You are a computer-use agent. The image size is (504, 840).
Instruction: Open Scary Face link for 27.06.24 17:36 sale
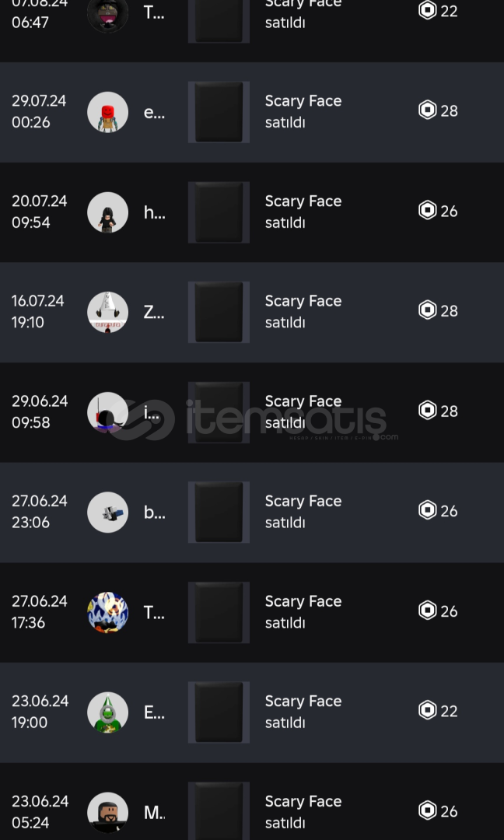coord(303,601)
